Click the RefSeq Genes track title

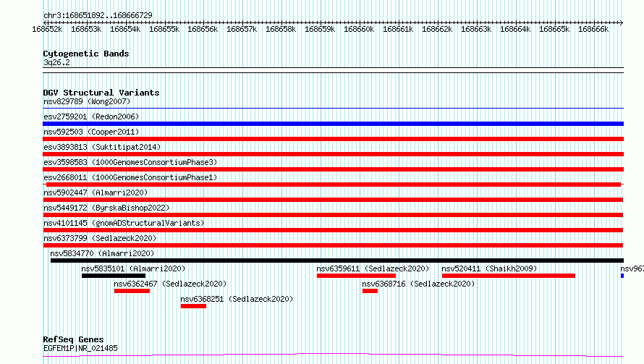(73, 339)
